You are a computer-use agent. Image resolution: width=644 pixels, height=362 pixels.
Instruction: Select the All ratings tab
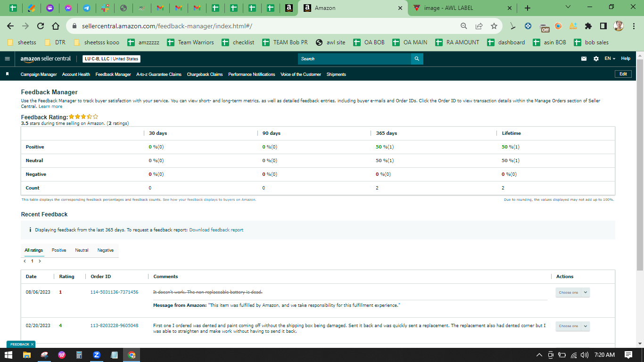pyautogui.click(x=33, y=250)
